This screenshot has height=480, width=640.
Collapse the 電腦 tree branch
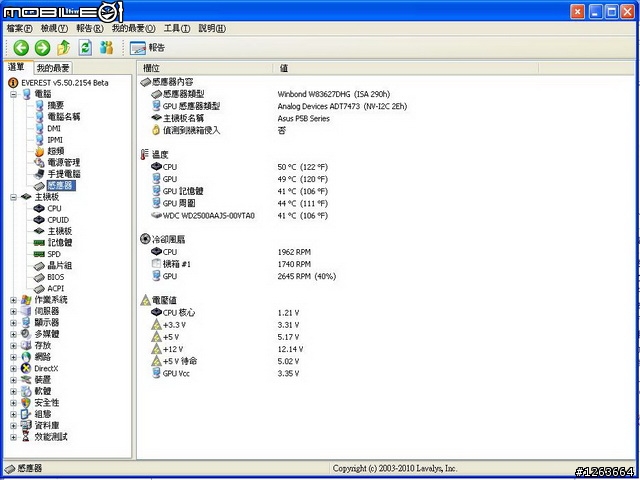pos(13,94)
